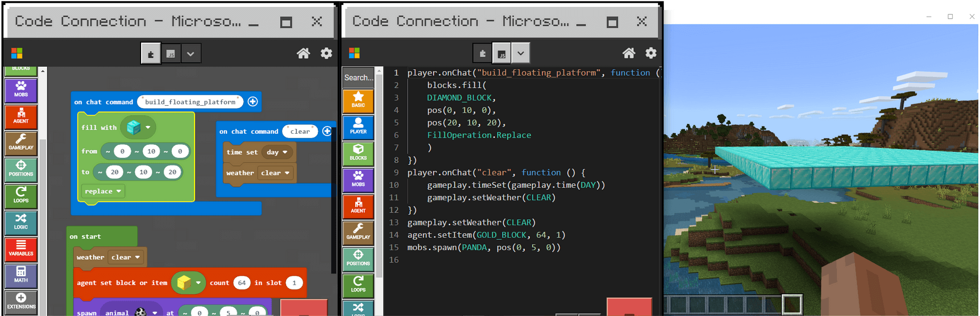Open EXTENSIONS in left window sidebar
Screen dimensions: 980x316
21,302
